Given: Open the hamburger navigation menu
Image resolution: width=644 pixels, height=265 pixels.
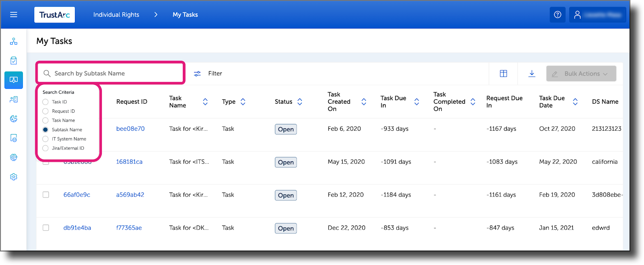Looking at the screenshot, I should (14, 15).
